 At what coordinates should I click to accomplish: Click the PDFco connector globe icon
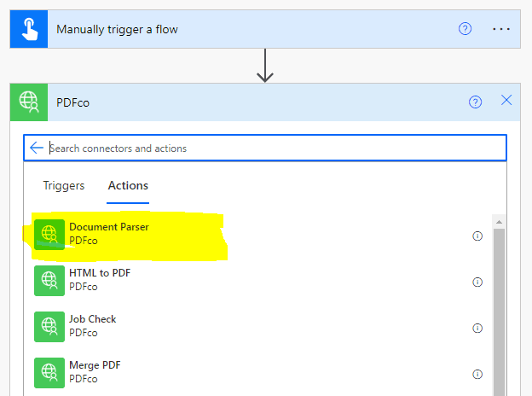[29, 102]
